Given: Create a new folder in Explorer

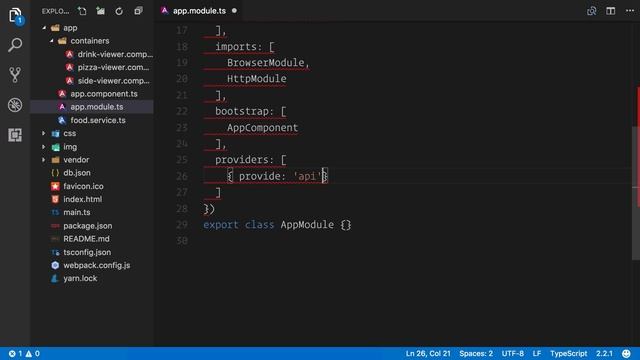Looking at the screenshot, I should click(x=100, y=11).
